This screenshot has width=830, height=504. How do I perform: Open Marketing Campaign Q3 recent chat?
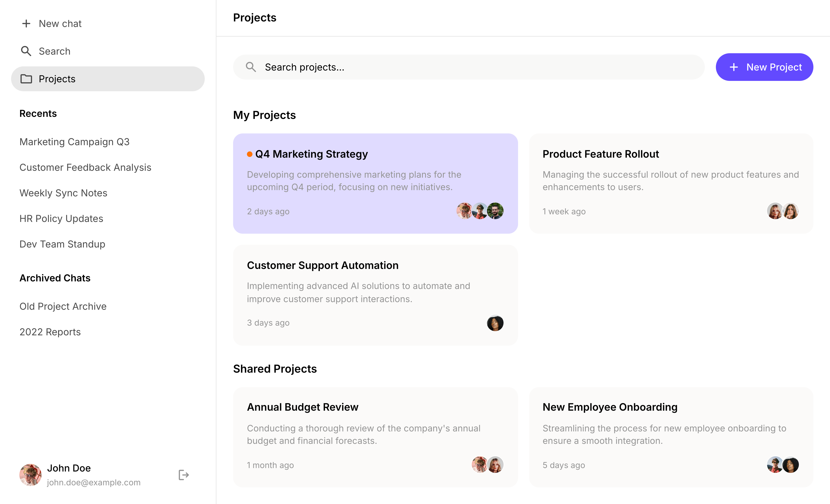pos(74,142)
